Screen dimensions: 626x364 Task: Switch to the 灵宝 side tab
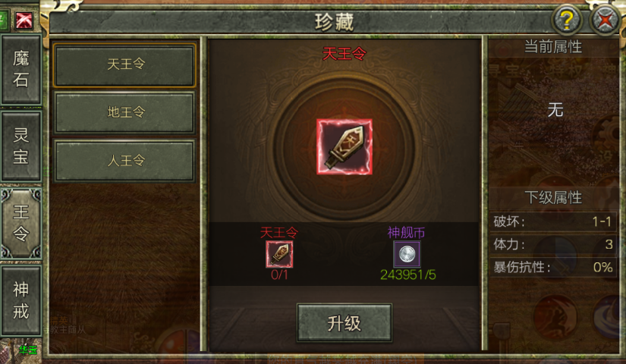[21, 146]
